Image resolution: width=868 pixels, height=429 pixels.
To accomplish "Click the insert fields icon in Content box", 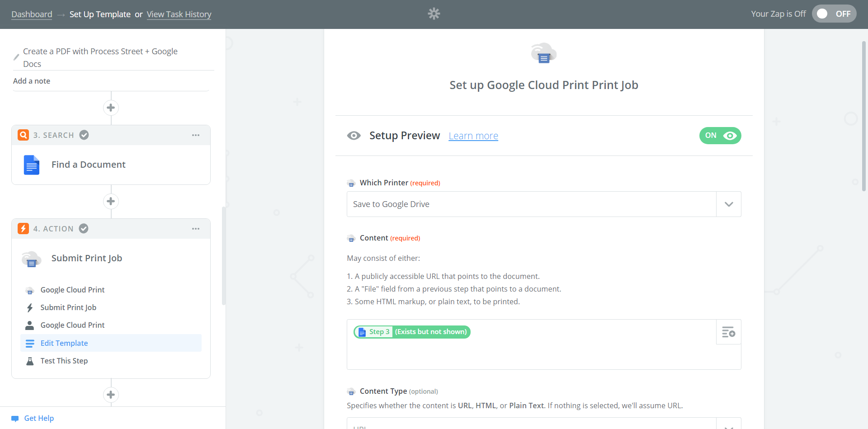I will (x=728, y=332).
